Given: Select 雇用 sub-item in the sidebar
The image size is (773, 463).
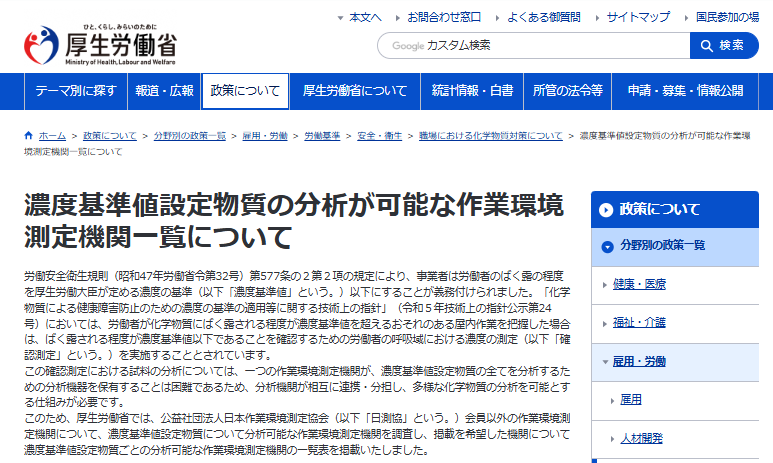Looking at the screenshot, I should 630,400.
